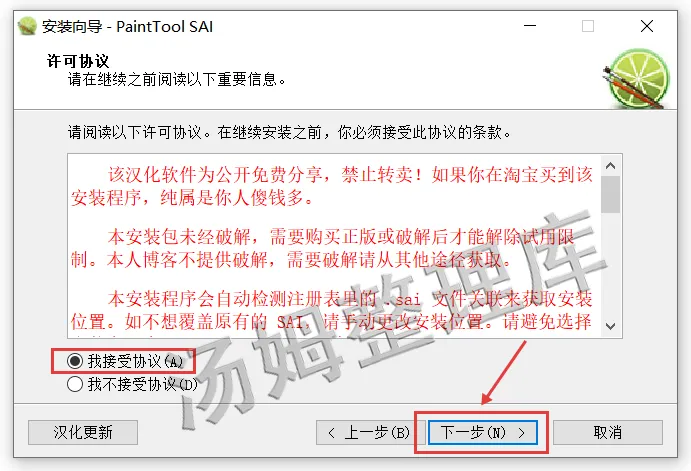Click the license scrollbar thumb
691x471 pixels.
[x=610, y=194]
